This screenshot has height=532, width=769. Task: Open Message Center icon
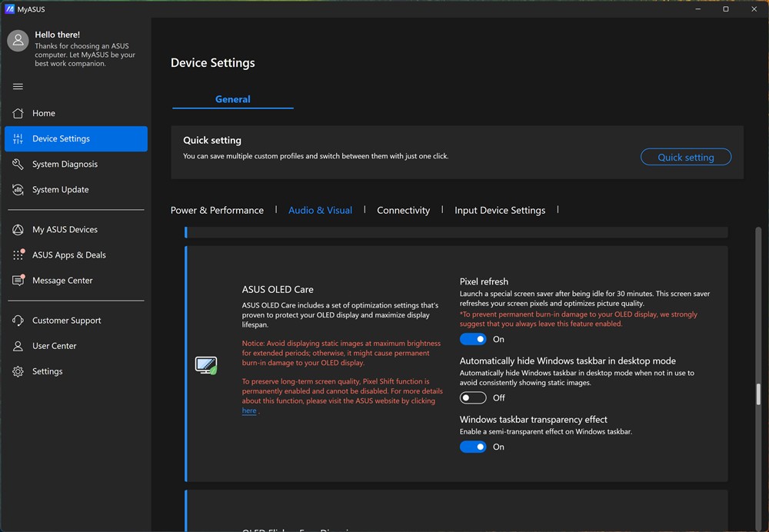[x=18, y=281]
